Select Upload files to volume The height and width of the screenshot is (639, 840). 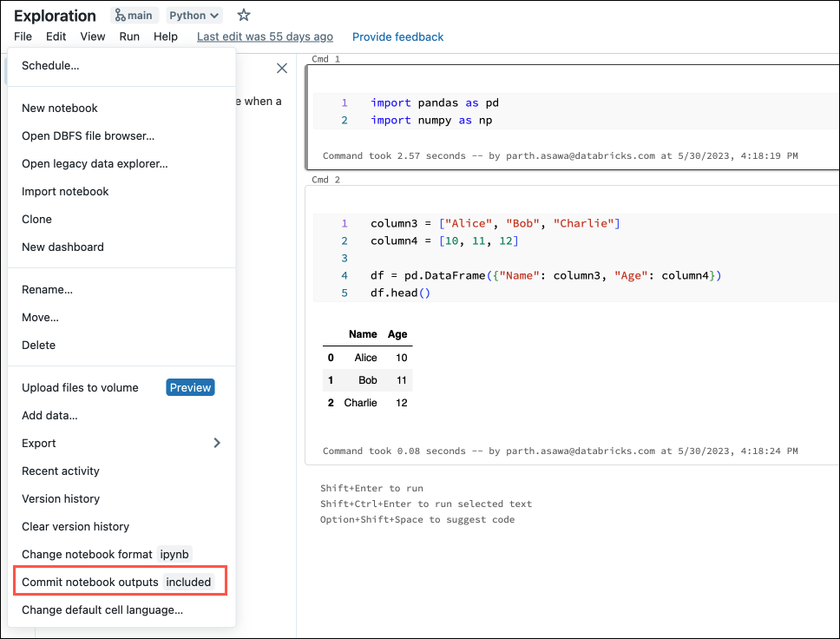tap(80, 387)
